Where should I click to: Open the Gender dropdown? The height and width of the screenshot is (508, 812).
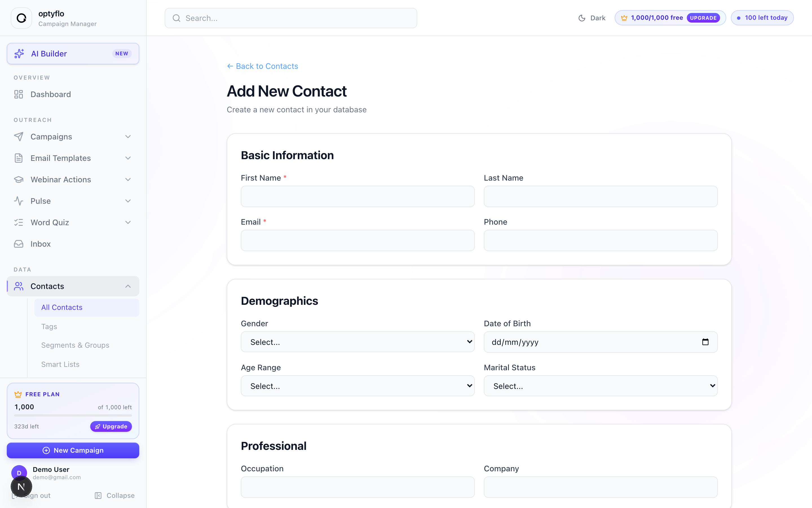(x=358, y=342)
